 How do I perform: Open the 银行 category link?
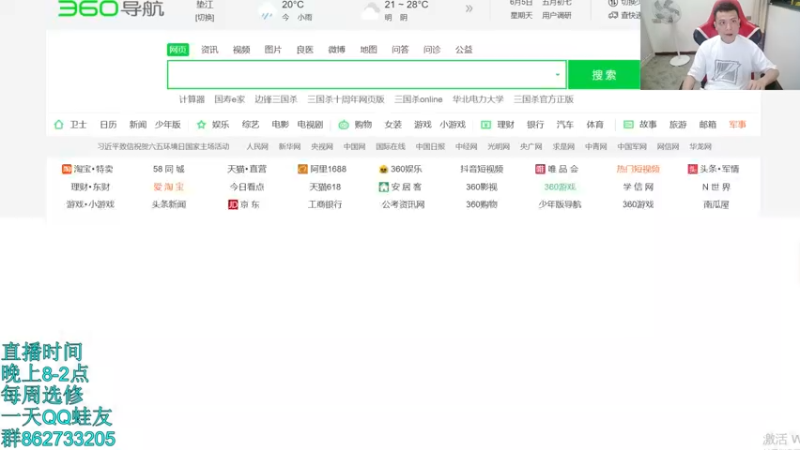coord(535,124)
